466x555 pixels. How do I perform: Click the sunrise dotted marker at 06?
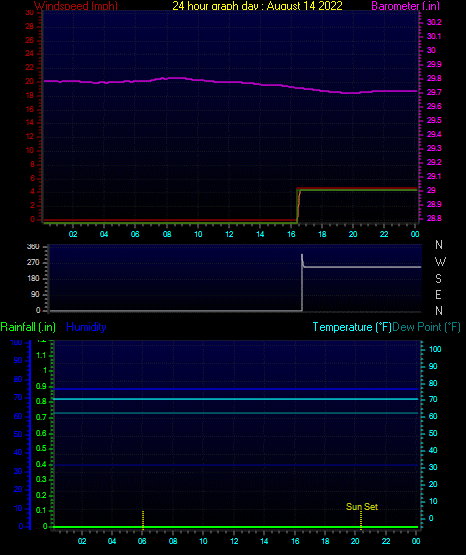pos(143,519)
